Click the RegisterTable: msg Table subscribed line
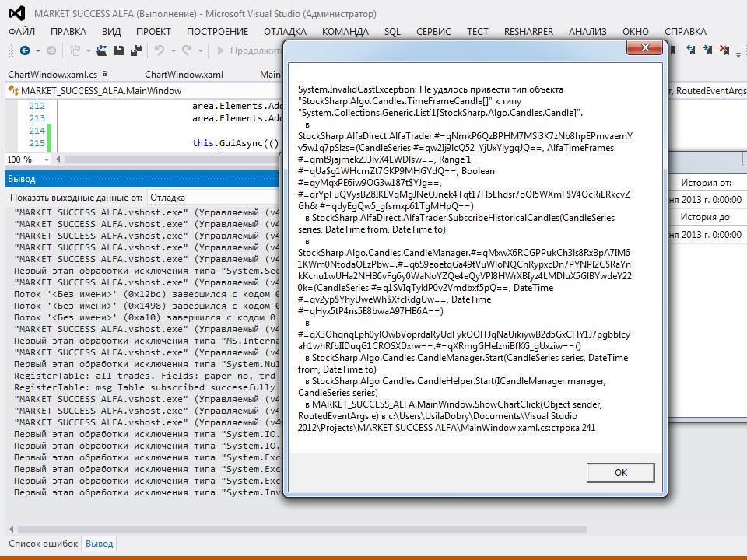The height and width of the screenshot is (560, 747). point(145,387)
